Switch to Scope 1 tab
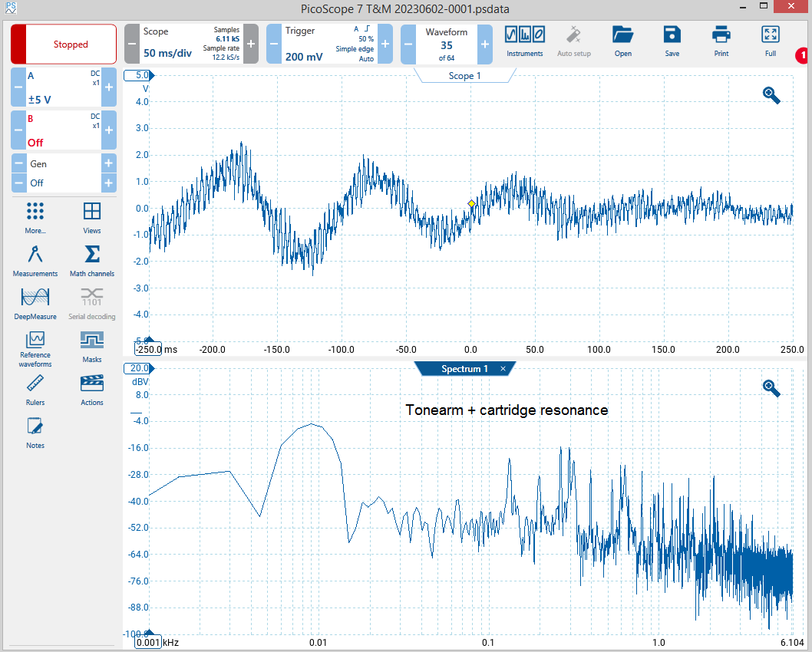The width and height of the screenshot is (812, 652). [464, 76]
